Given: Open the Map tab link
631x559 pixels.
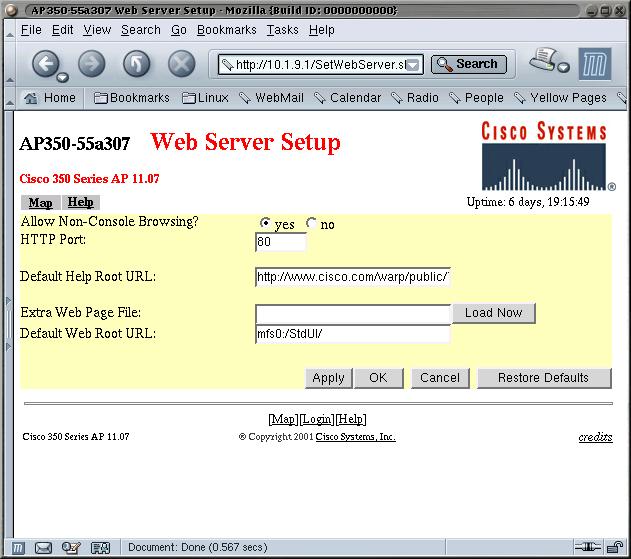Looking at the screenshot, I should click(40, 202).
